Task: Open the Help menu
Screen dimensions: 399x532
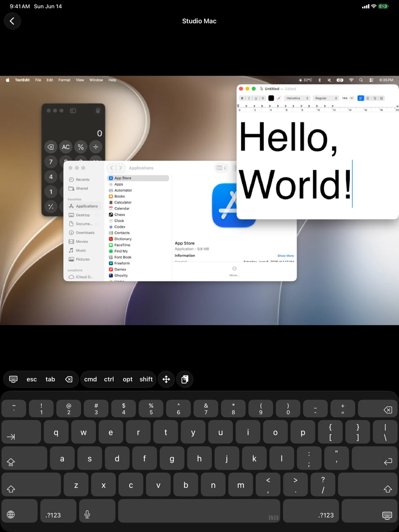Action: click(x=112, y=80)
